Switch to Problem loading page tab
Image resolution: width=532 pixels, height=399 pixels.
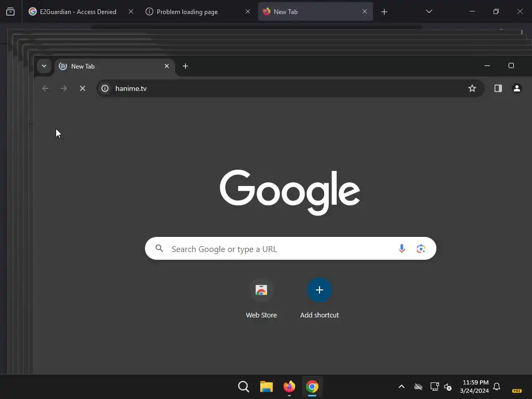[198, 12]
